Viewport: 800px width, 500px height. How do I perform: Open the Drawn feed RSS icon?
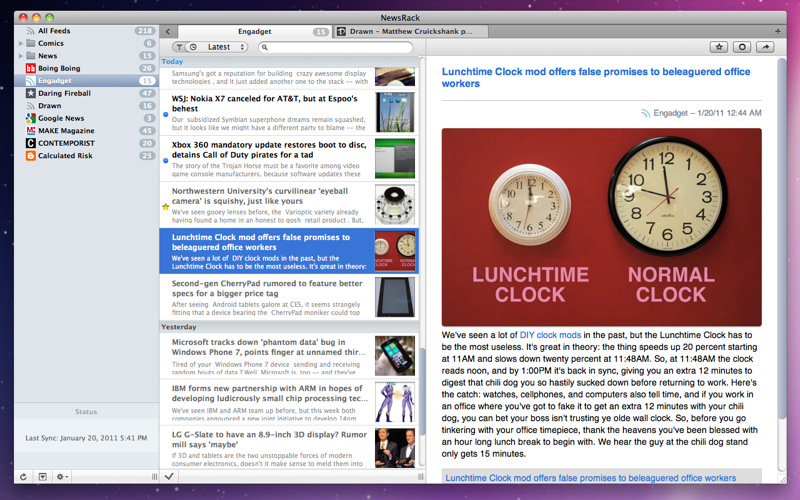click(31, 106)
